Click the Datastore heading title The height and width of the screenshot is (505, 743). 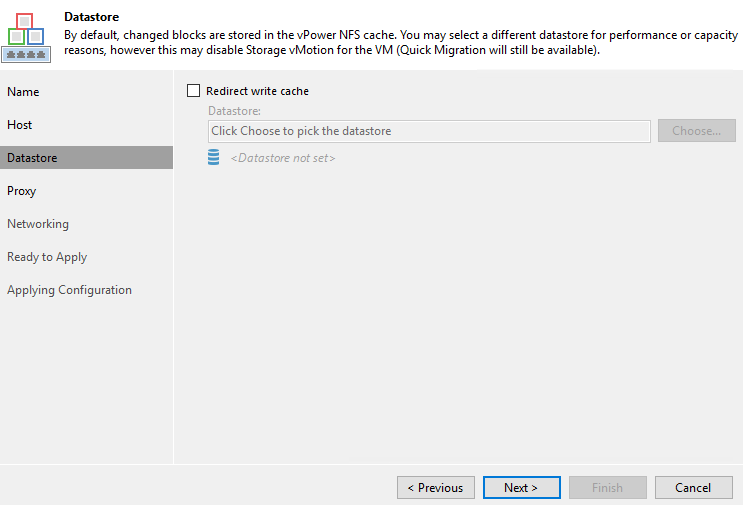tap(91, 17)
